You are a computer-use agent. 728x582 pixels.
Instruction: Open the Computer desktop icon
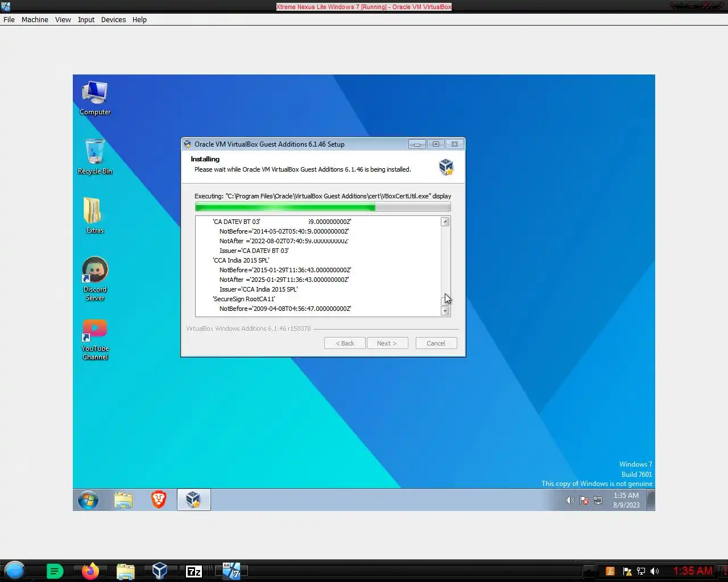[x=94, y=98]
